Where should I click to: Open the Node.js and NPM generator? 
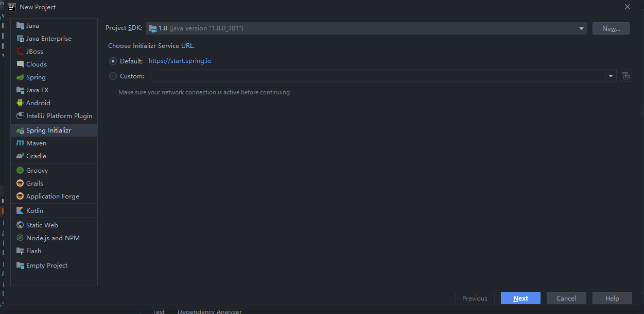point(52,238)
